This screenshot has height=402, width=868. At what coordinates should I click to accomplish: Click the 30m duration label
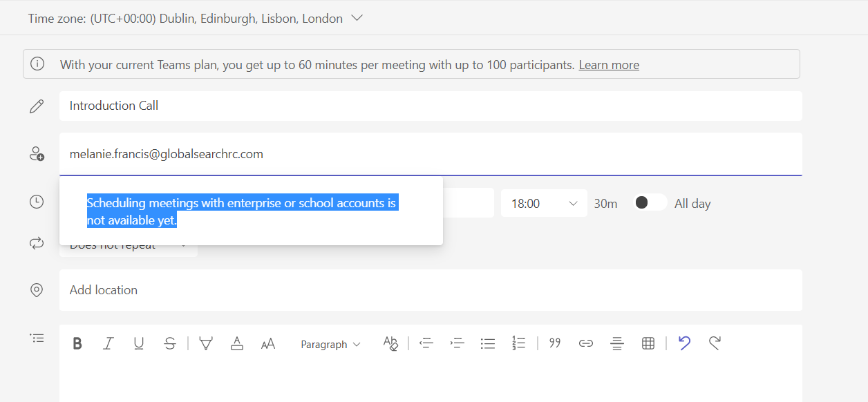pos(606,204)
